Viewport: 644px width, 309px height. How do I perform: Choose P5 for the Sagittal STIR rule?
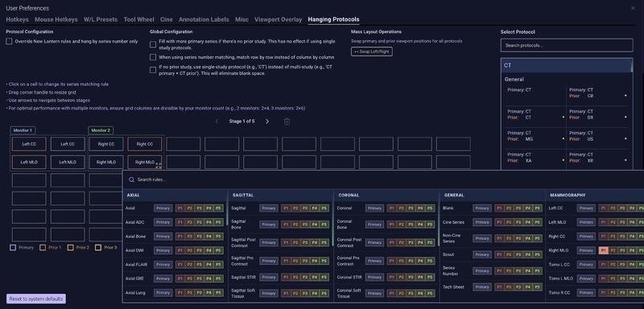tap(324, 278)
